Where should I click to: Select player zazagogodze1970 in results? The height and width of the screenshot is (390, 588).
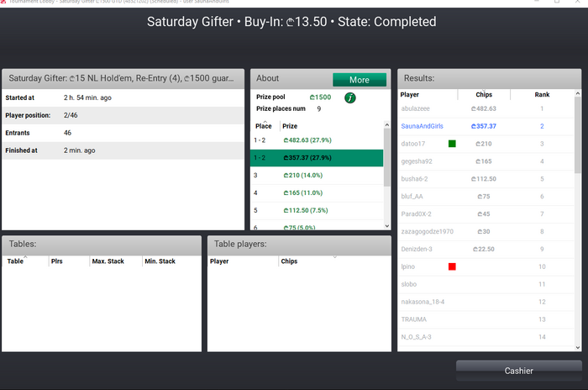[486, 232]
